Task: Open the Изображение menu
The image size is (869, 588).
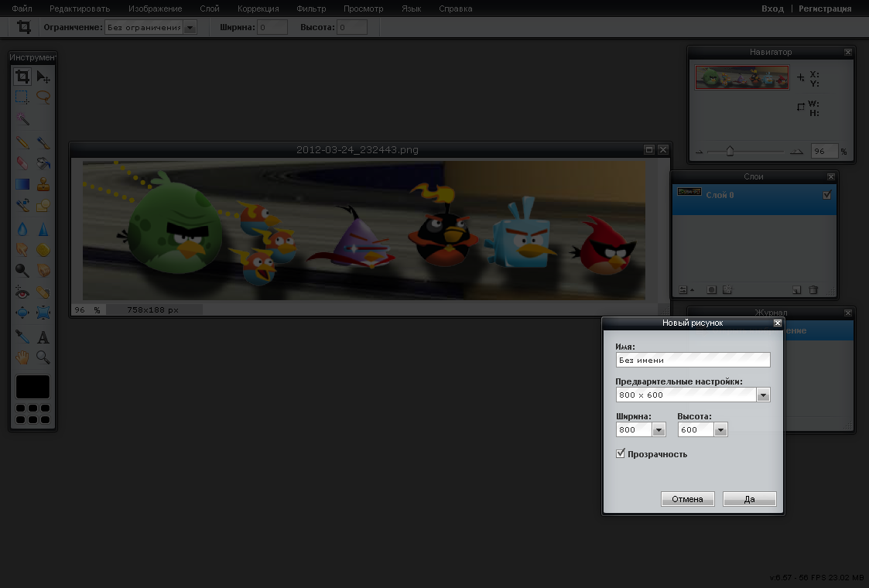Action: (156, 9)
